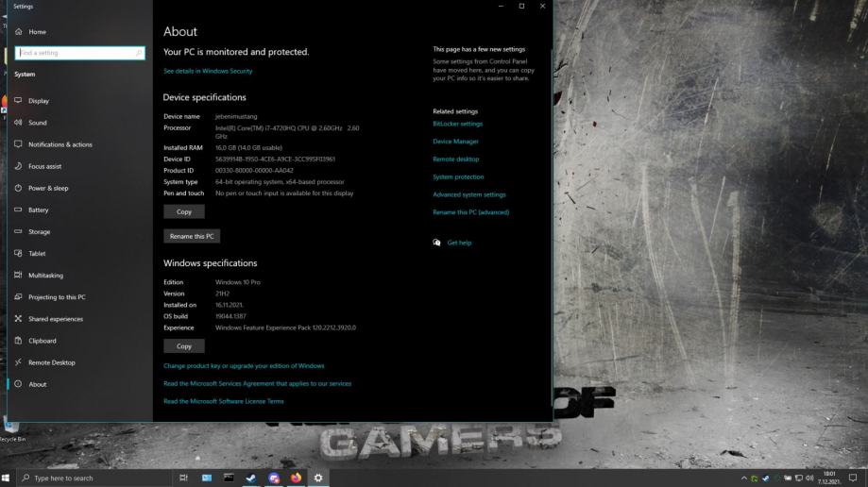Click the Windows Feature Experience Pack text
868x487 pixels.
285,327
